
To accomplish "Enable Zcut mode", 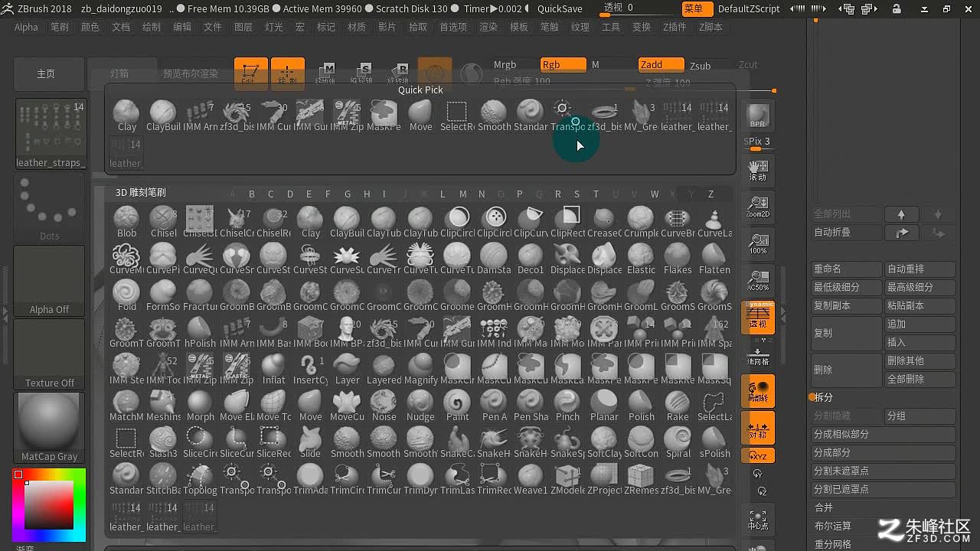I will (748, 65).
